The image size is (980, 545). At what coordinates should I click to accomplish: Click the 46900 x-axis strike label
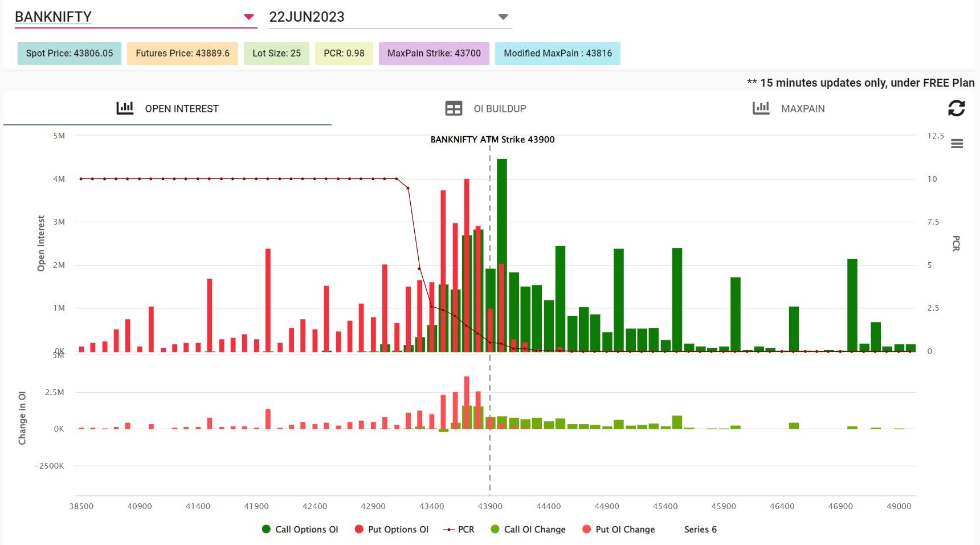[x=840, y=506]
